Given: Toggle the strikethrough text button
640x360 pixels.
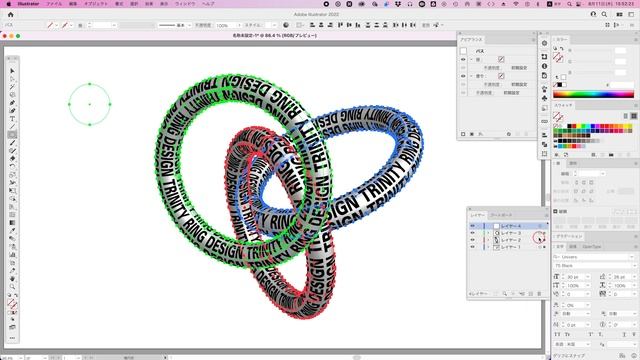Looking at the screenshot, I should [x=633, y=334].
